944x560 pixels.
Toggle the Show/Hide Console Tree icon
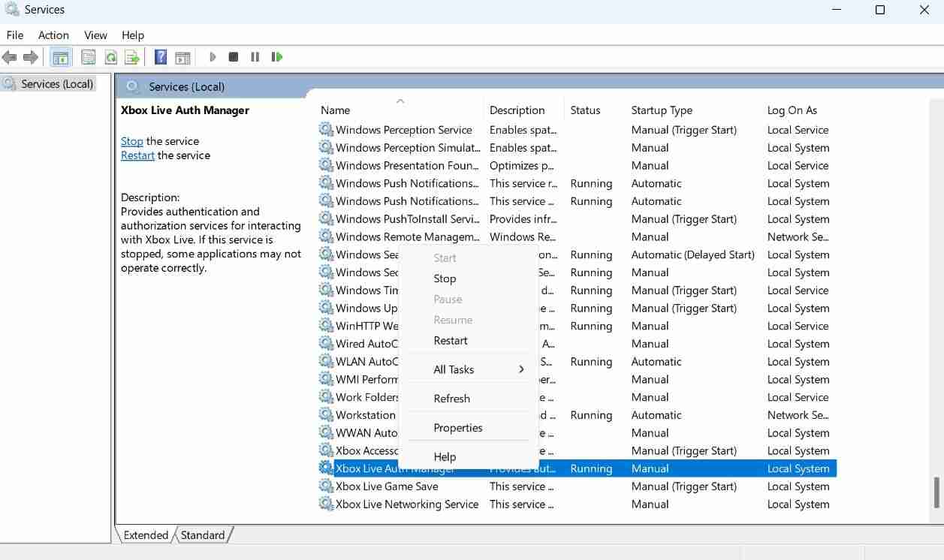coord(61,57)
